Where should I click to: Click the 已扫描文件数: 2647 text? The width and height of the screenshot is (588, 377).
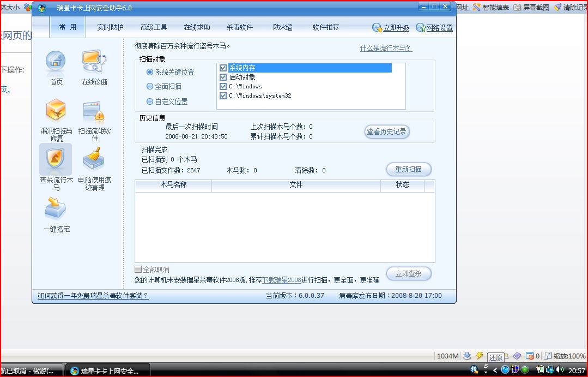pos(171,170)
